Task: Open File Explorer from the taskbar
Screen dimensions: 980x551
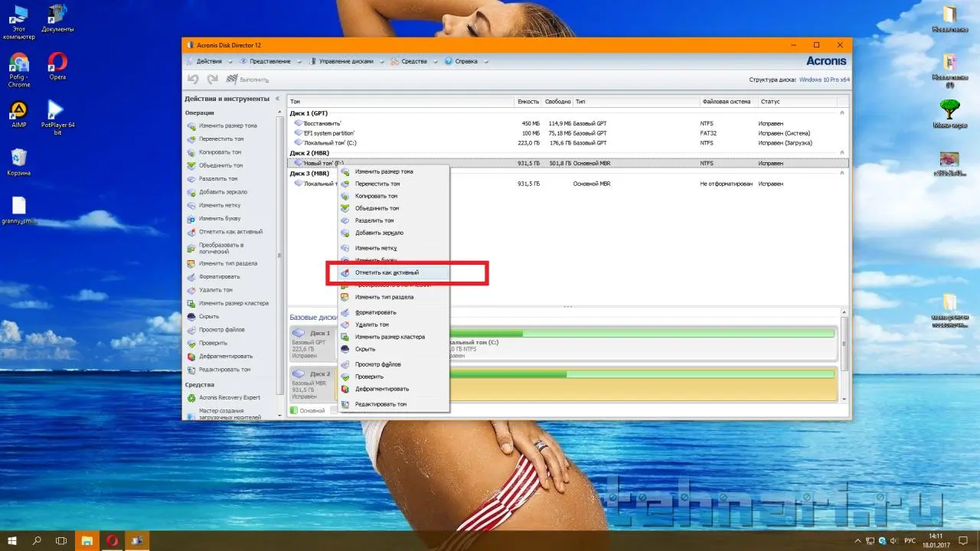Action: tap(87, 541)
